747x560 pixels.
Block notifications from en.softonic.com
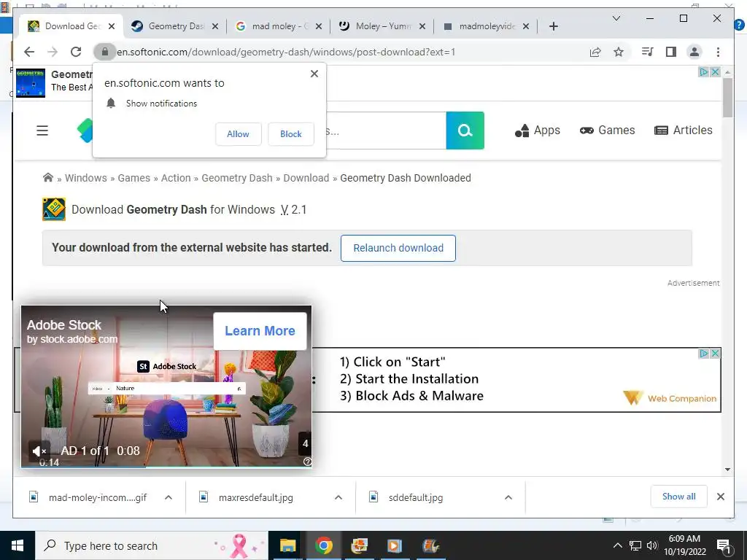click(x=290, y=134)
